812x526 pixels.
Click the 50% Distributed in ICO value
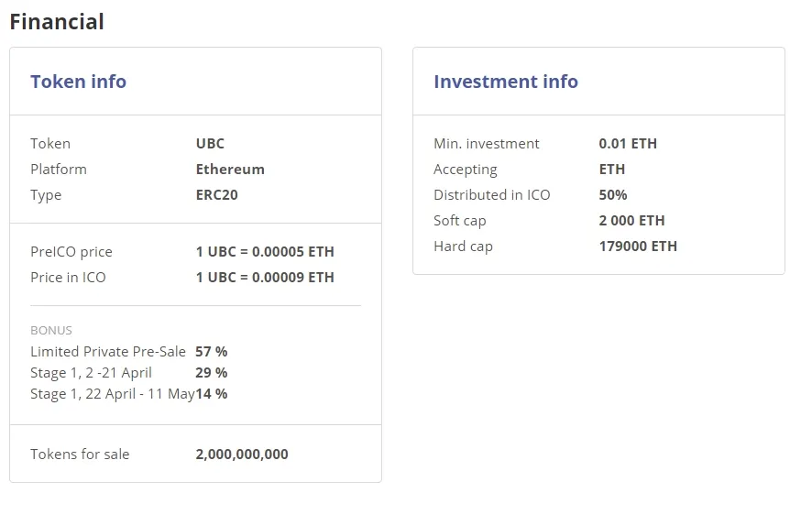[612, 194]
